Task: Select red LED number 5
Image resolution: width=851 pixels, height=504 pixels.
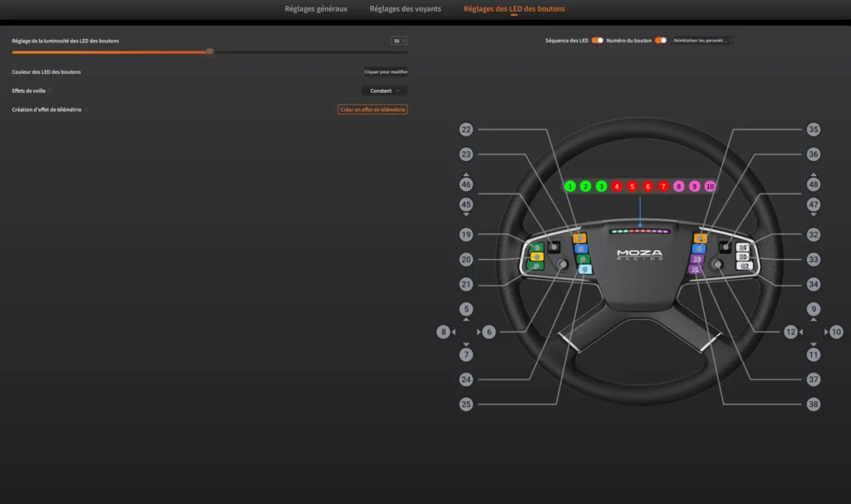Action: point(632,187)
